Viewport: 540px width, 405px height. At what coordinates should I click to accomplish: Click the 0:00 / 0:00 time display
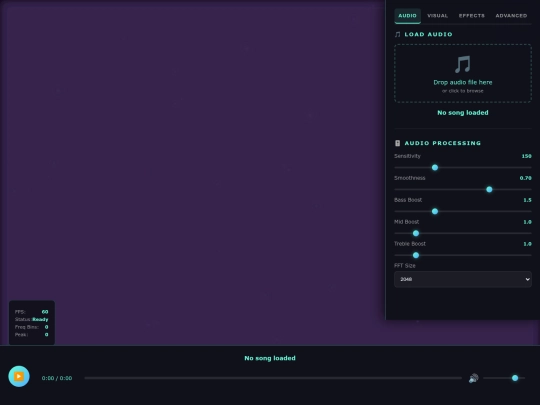(57, 378)
